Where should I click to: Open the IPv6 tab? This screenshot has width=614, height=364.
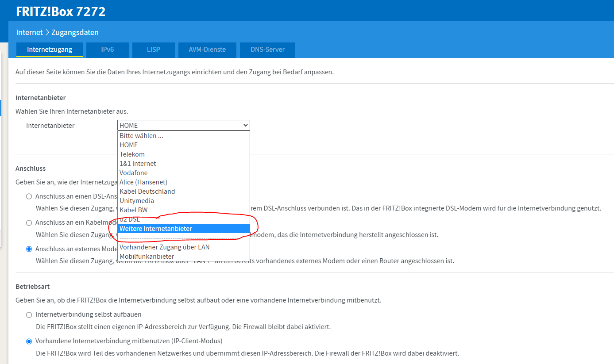pyautogui.click(x=108, y=50)
